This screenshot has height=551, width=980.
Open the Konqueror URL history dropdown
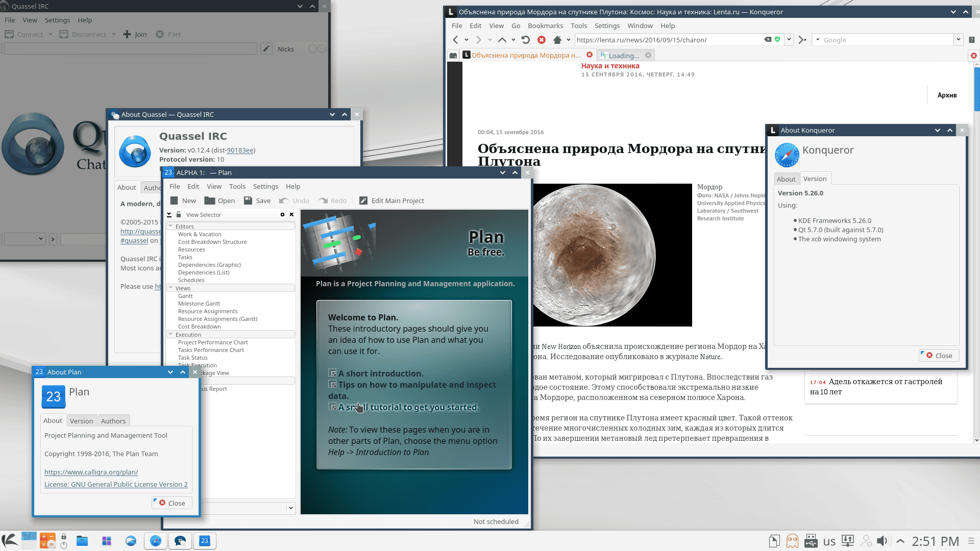tap(789, 39)
